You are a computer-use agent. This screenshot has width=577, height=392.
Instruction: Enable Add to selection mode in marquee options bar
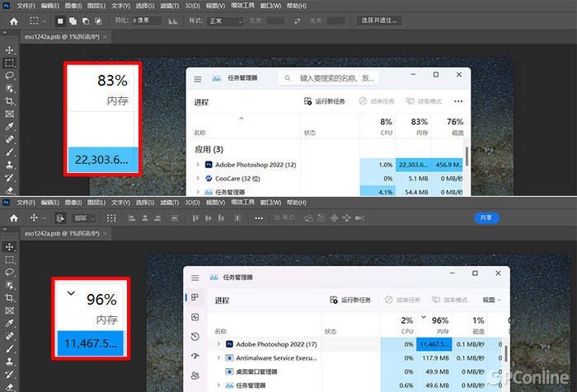click(x=73, y=21)
